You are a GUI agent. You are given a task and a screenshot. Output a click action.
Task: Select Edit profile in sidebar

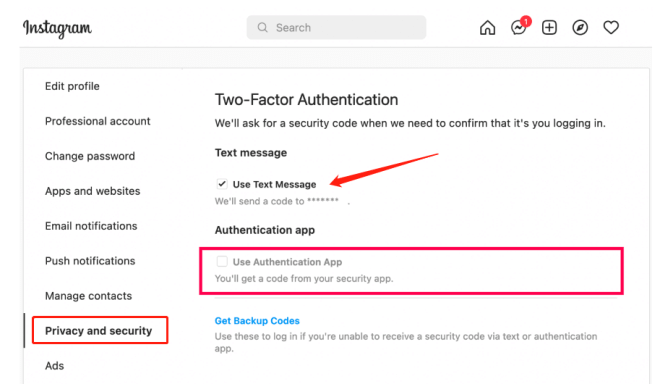72,86
